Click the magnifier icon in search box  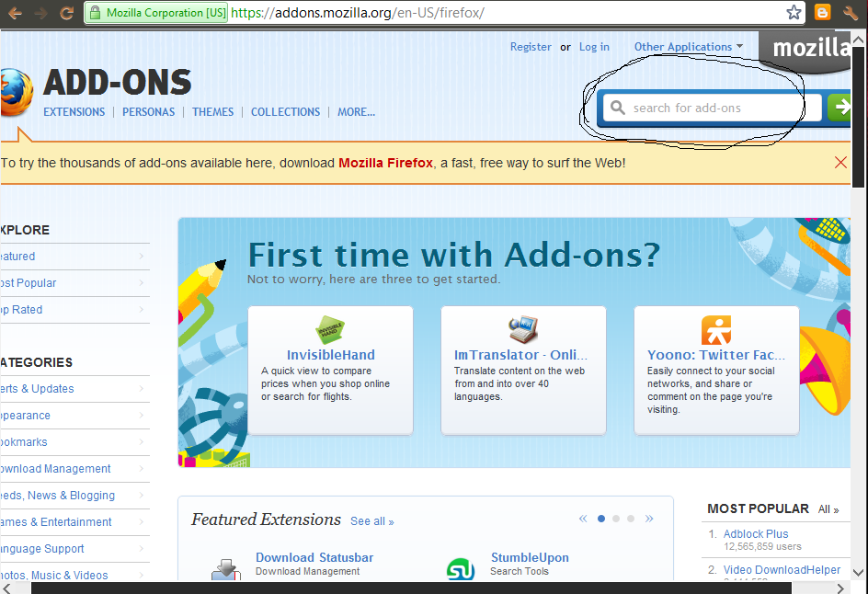tap(618, 108)
